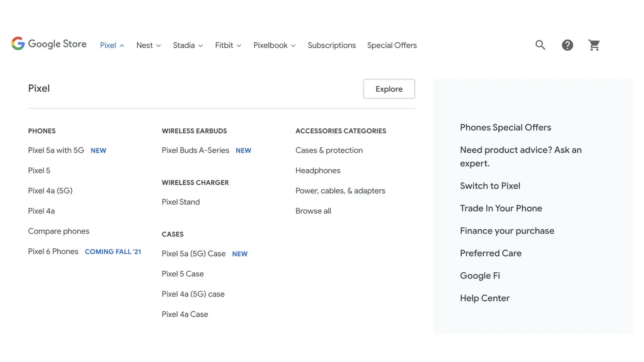Open Help Center link

point(485,298)
